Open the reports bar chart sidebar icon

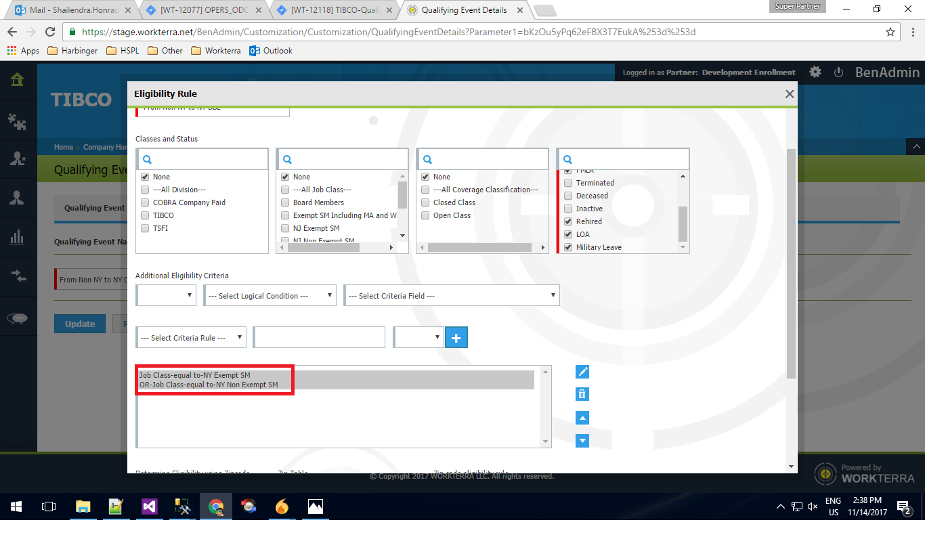point(17,237)
